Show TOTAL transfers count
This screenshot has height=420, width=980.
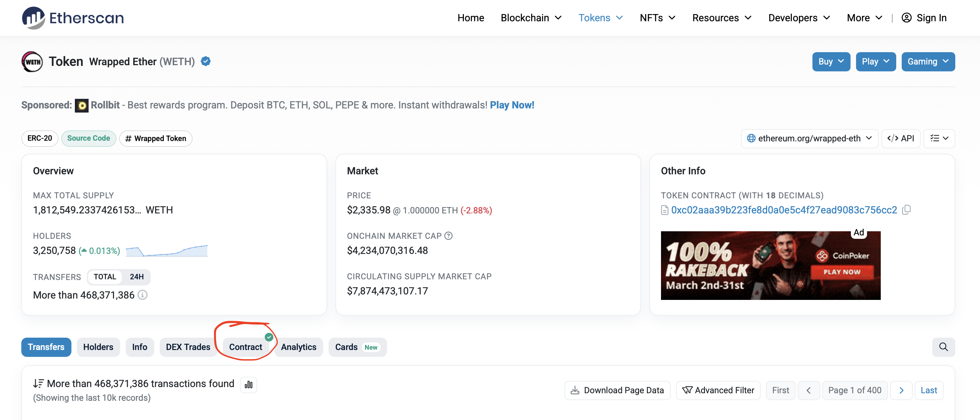[x=105, y=277]
